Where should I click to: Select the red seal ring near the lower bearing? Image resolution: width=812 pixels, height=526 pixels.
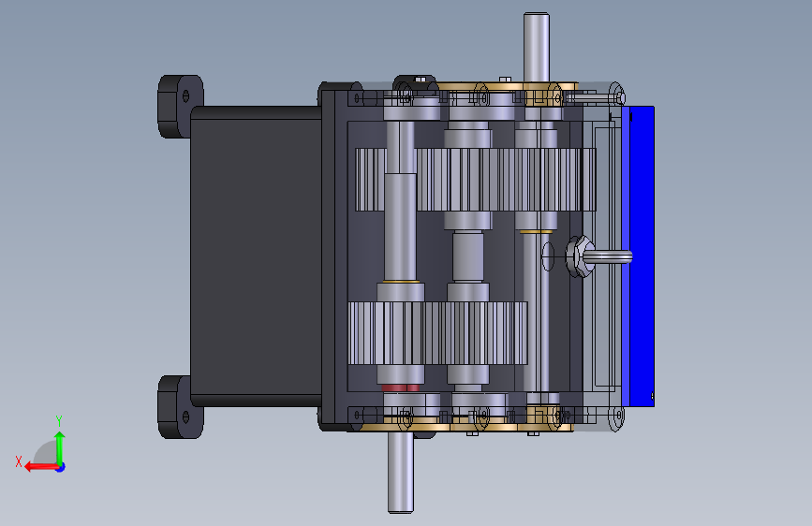coord(400,387)
